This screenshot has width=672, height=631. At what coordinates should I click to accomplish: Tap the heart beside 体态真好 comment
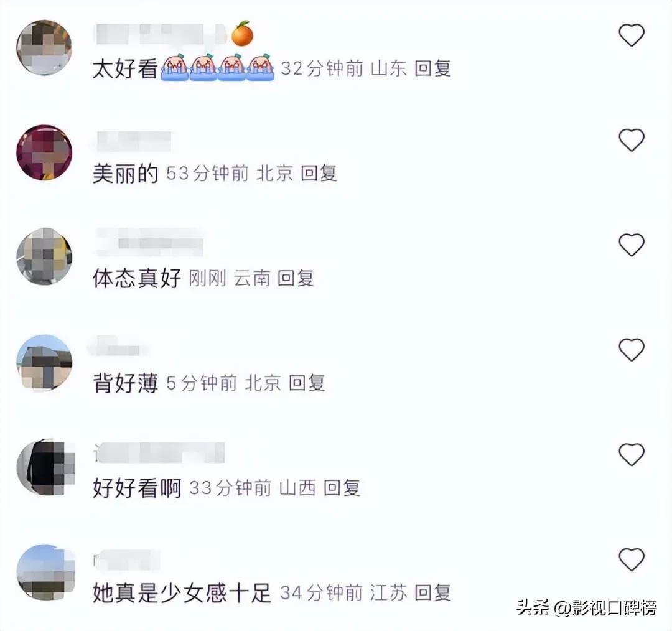(x=632, y=245)
